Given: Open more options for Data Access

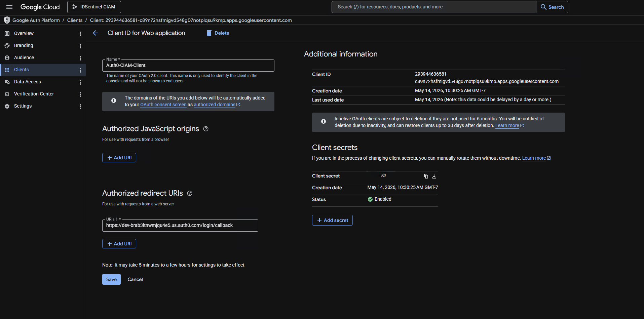Looking at the screenshot, I should coord(80,82).
